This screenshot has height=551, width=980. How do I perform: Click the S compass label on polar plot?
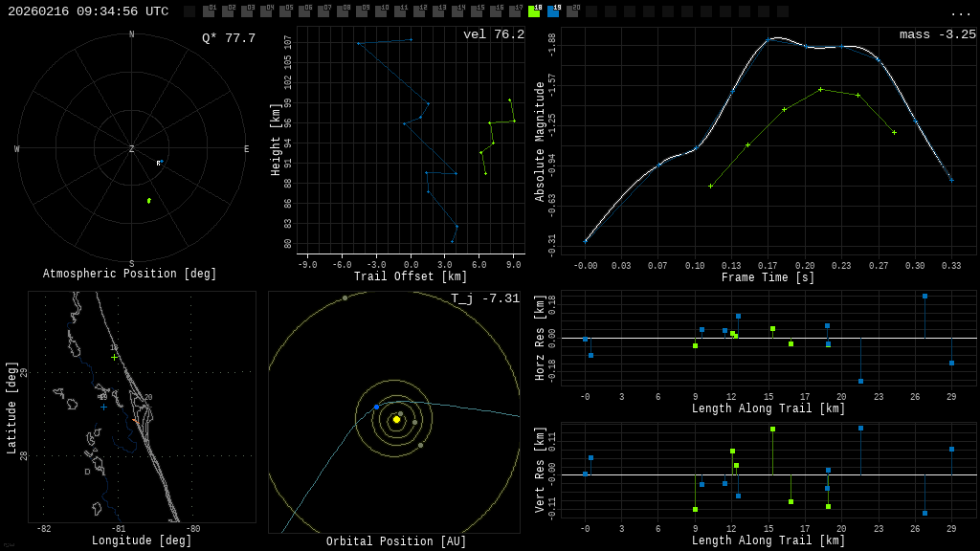click(x=131, y=264)
